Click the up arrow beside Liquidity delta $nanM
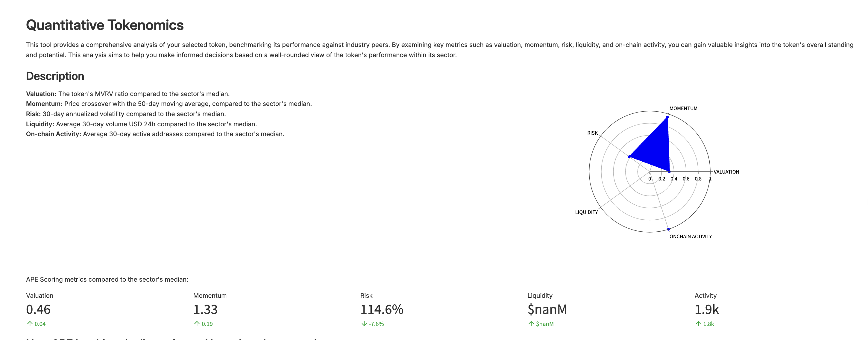 point(531,324)
